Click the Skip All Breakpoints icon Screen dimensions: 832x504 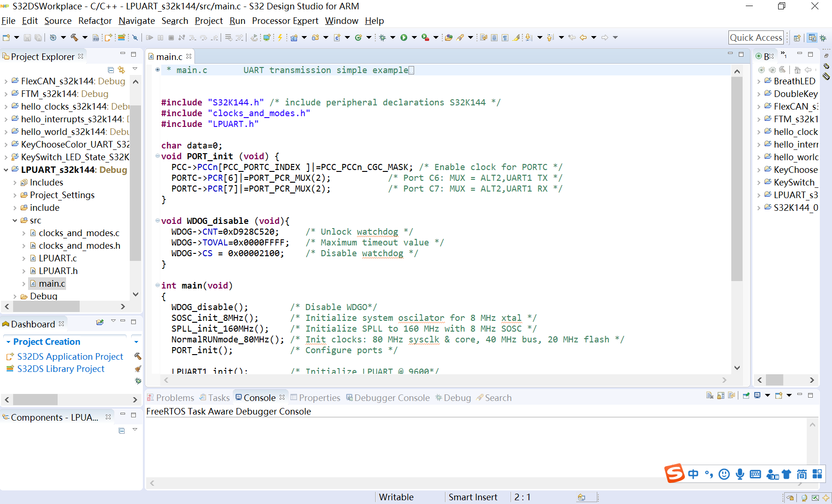pos(135,37)
